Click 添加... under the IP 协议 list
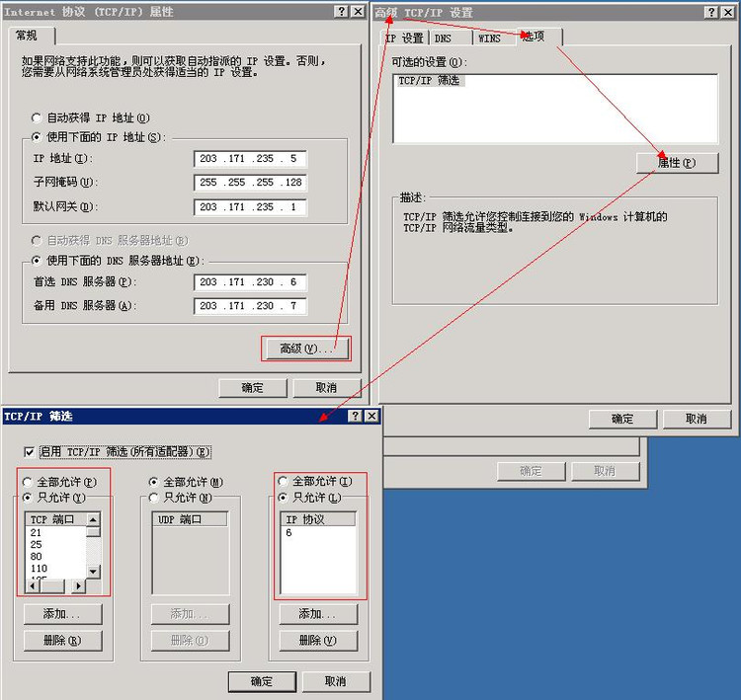741x700 pixels. (x=318, y=614)
